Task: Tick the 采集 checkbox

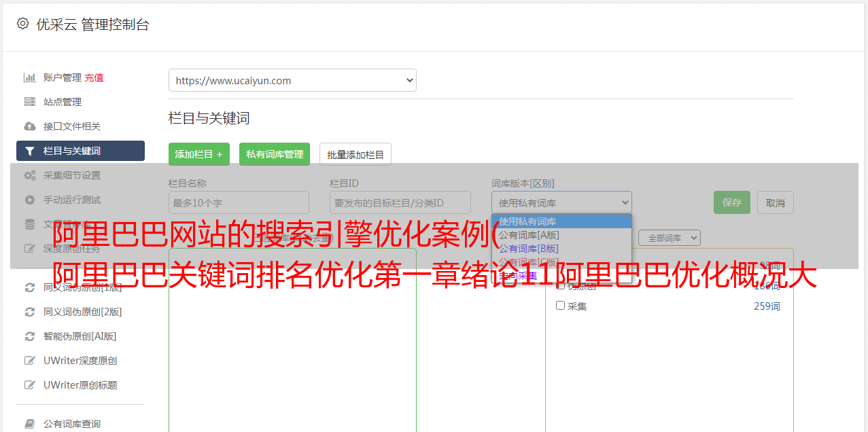Action: [561, 306]
